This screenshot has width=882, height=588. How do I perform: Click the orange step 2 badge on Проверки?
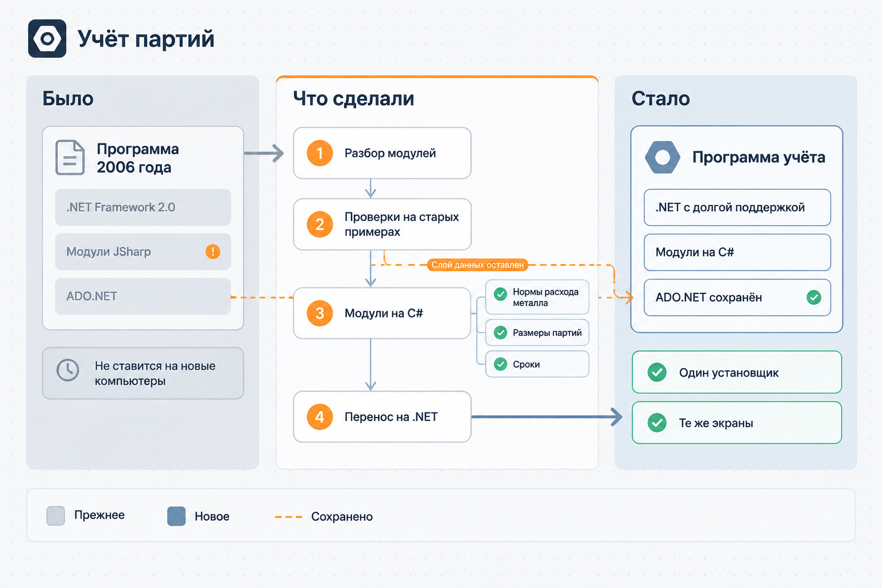[x=320, y=224]
